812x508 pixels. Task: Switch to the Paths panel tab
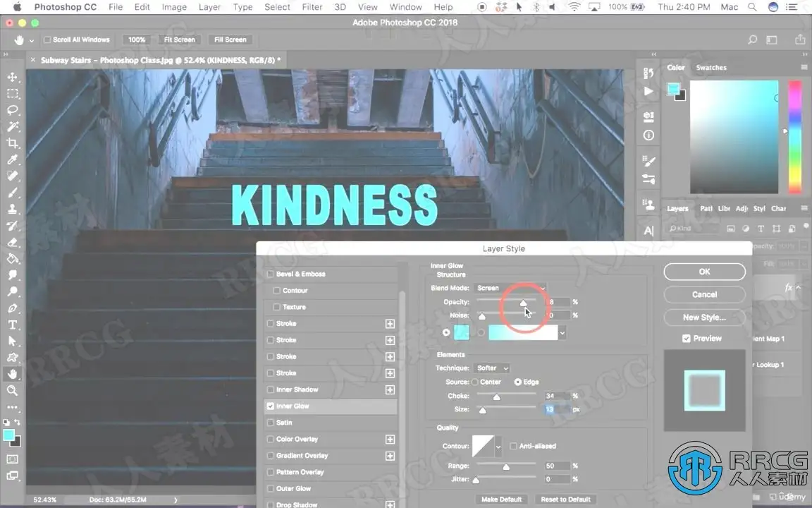click(x=706, y=208)
